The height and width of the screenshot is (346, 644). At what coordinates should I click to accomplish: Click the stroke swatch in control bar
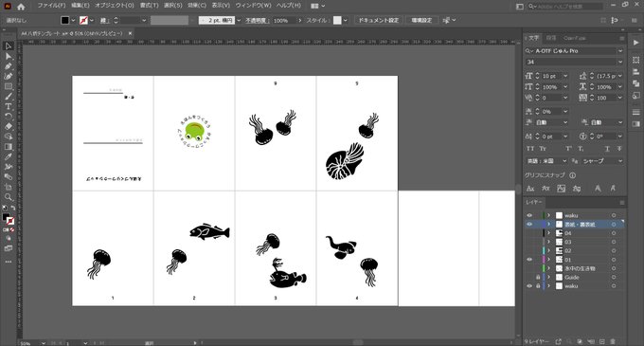coord(83,20)
